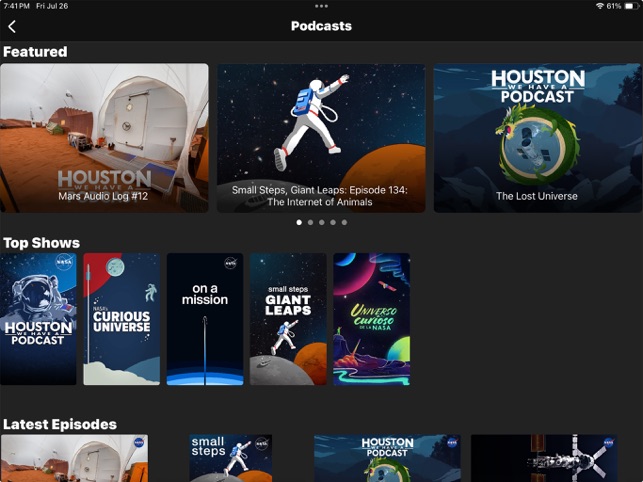Tap the 61% battery percentage text
Viewport: 643px width, 482px height.
pyautogui.click(x=614, y=6)
